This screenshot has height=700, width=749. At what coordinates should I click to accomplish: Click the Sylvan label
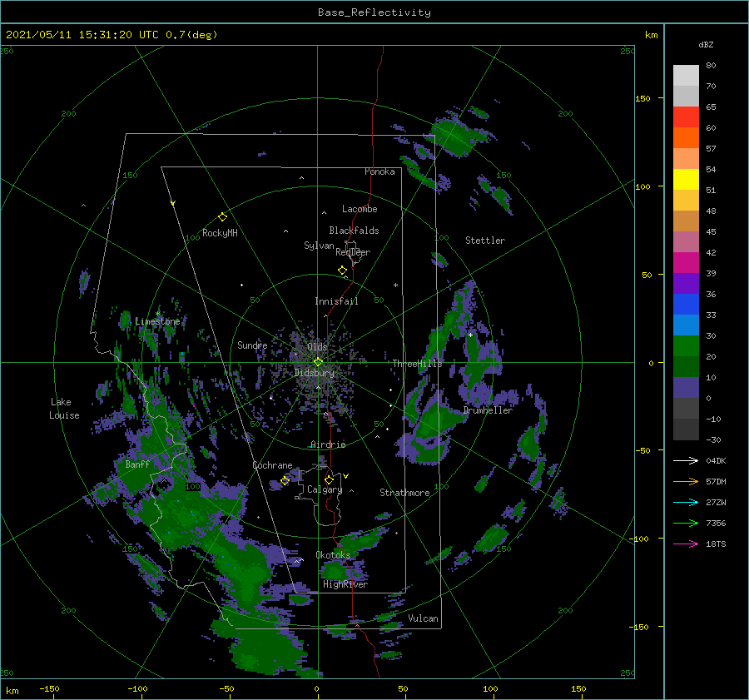coord(319,246)
